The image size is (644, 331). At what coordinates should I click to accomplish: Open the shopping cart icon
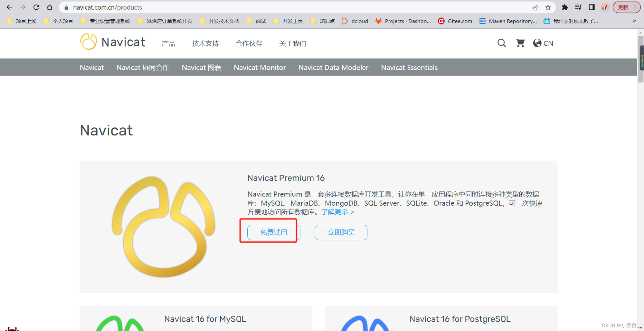point(520,43)
